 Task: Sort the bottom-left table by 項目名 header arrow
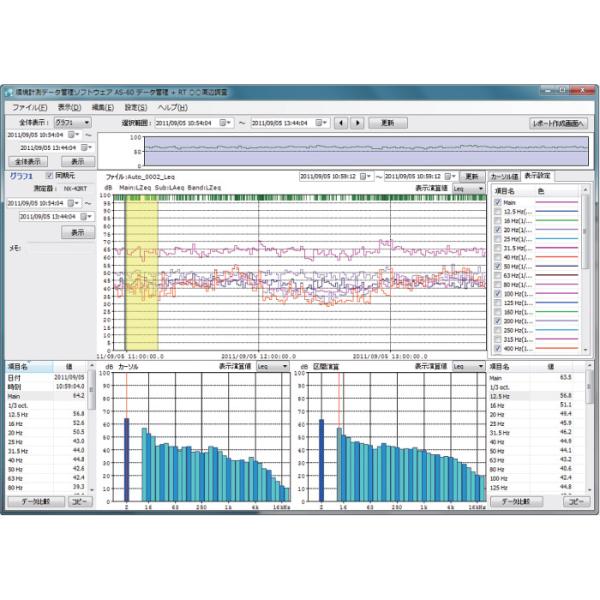pos(30,361)
